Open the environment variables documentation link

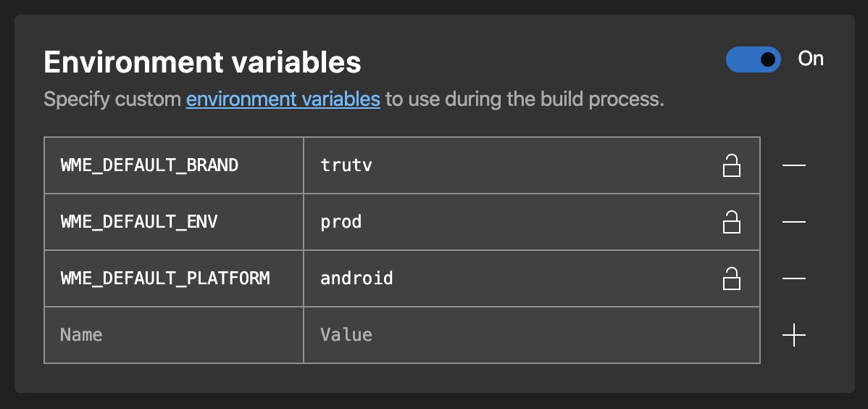pos(283,99)
